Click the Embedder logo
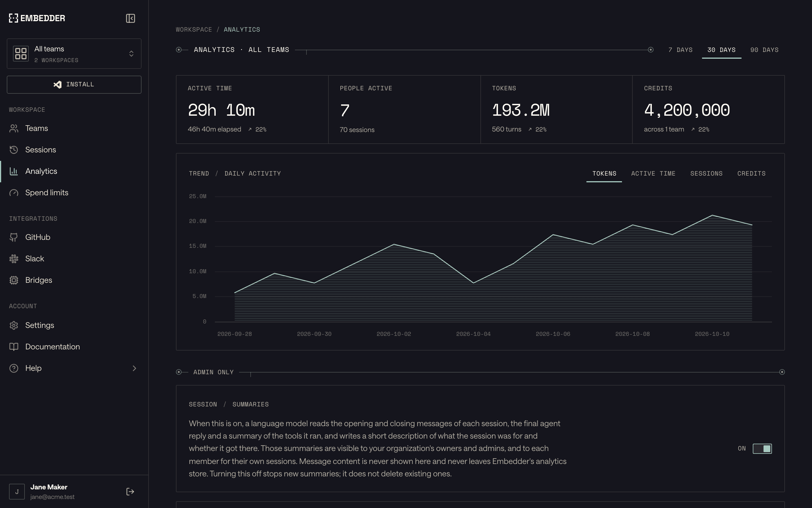Image resolution: width=812 pixels, height=508 pixels. tap(37, 18)
